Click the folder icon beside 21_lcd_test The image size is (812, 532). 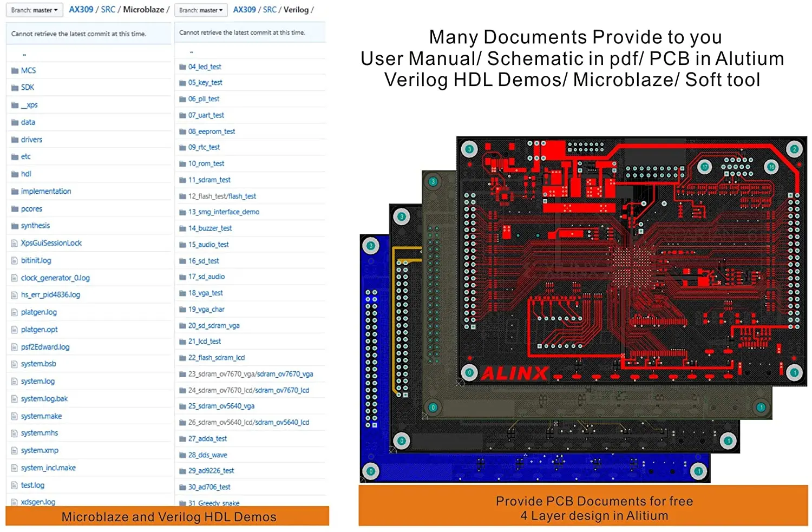tap(182, 341)
